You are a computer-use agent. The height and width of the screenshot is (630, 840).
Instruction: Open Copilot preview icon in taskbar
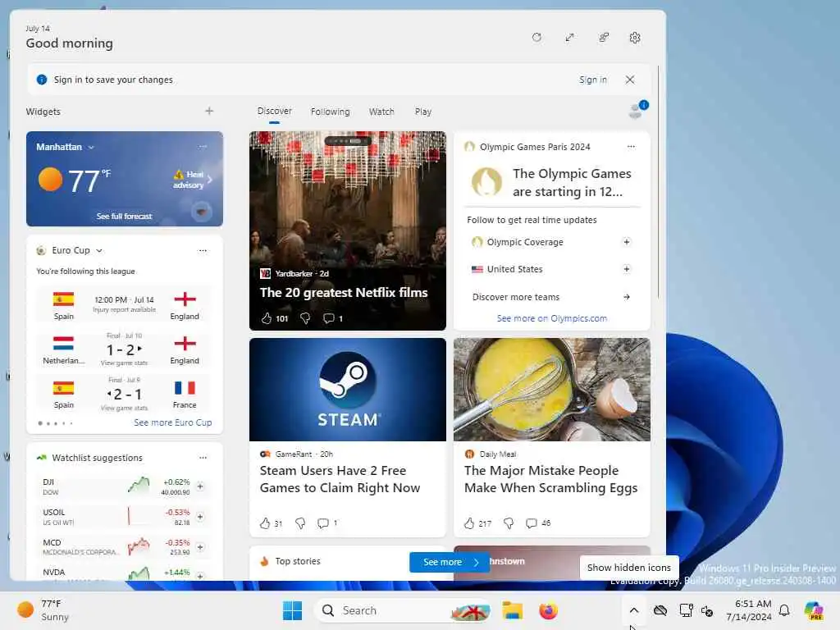pos(814,610)
